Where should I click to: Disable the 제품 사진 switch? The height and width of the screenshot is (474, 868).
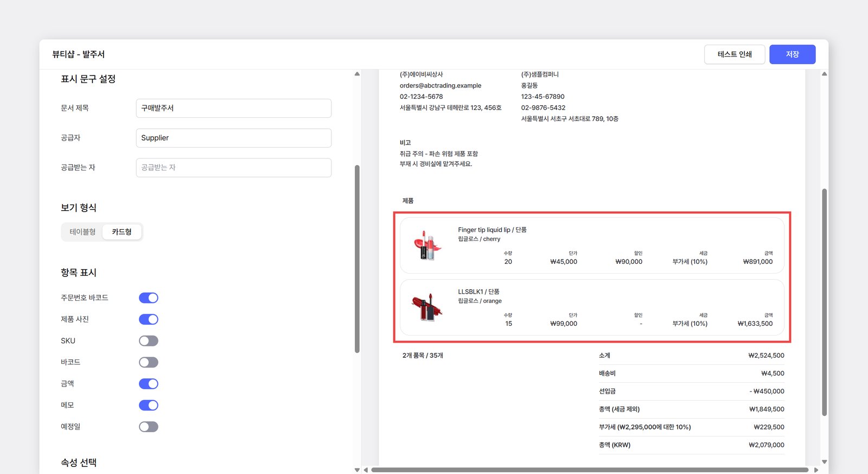(148, 319)
